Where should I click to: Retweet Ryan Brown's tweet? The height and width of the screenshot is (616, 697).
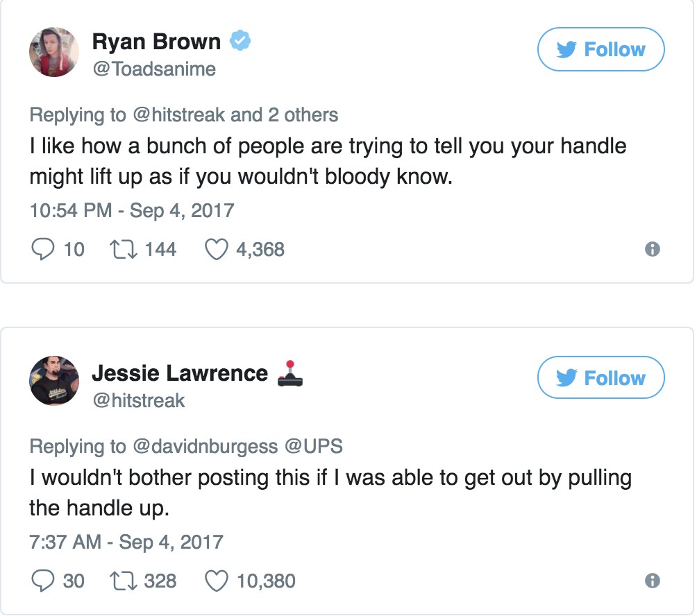tap(124, 249)
